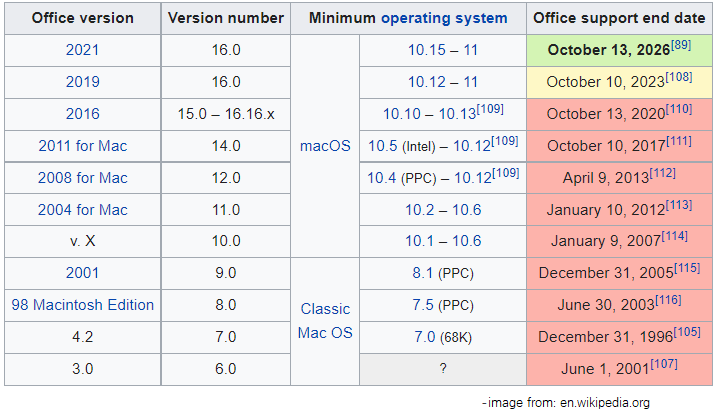Open the Office 2021 version link
Screen dimensions: 716x419
pyautogui.click(x=82, y=50)
